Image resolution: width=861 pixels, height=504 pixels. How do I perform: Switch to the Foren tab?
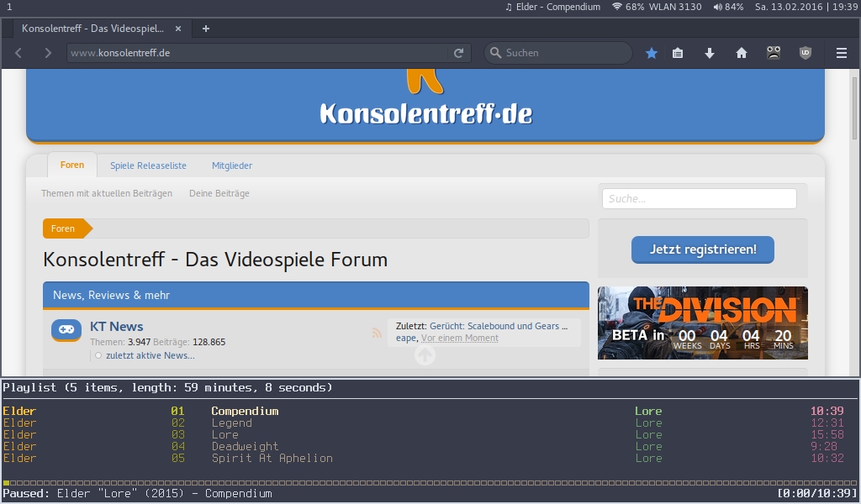pyautogui.click(x=72, y=165)
